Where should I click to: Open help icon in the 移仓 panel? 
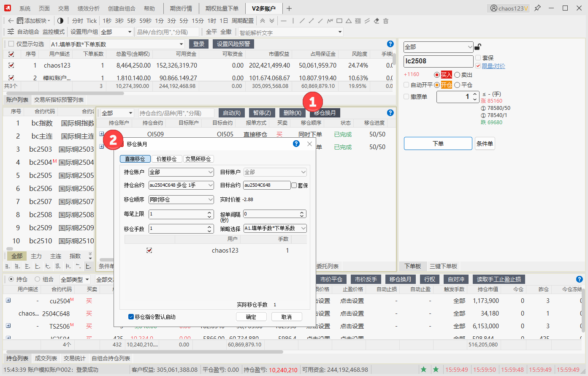(x=390, y=113)
